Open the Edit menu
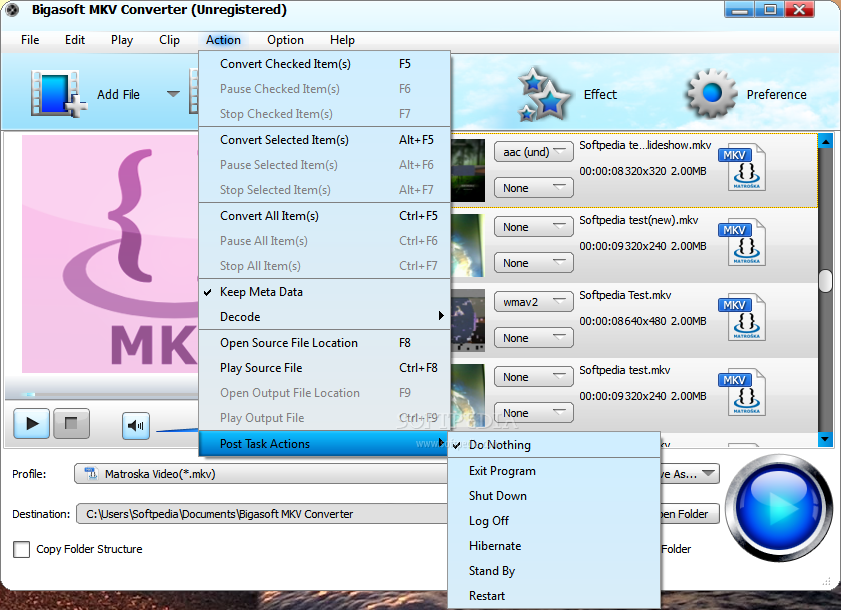The height and width of the screenshot is (610, 841). (x=75, y=40)
